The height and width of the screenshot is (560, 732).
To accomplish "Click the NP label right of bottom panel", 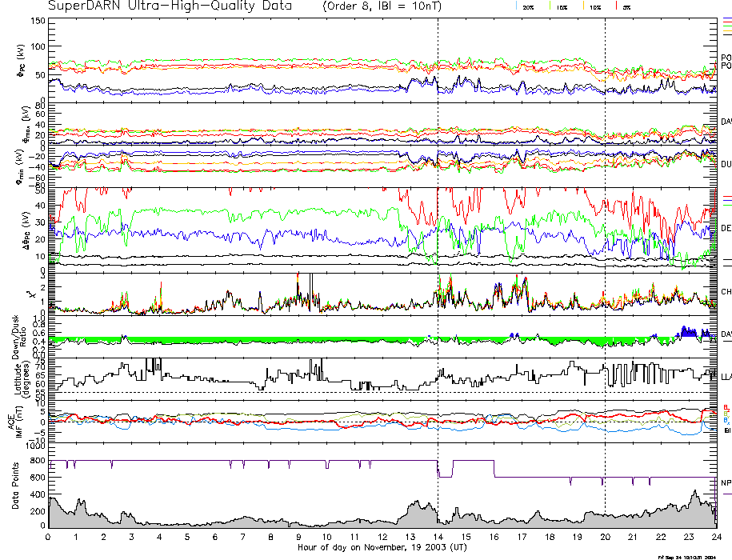I will click(726, 483).
